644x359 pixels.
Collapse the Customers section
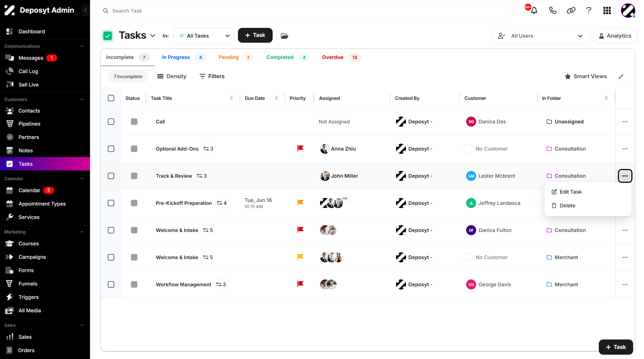[82, 100]
